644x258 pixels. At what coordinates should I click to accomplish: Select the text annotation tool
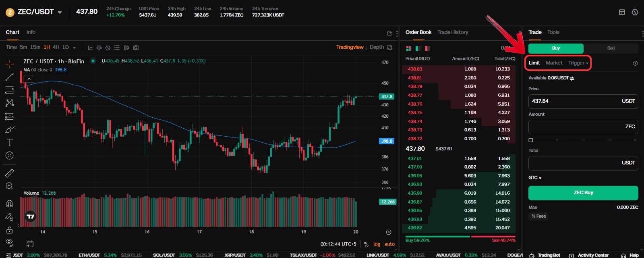(x=10, y=142)
